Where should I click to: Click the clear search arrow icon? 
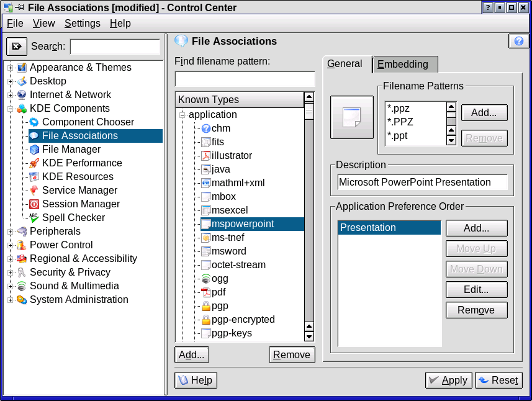coord(17,47)
